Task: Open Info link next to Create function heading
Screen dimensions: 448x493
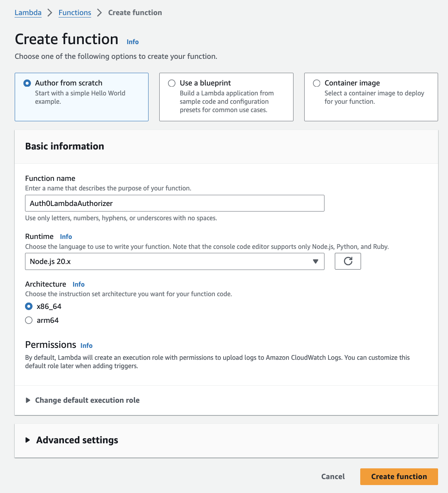Action: 133,42
